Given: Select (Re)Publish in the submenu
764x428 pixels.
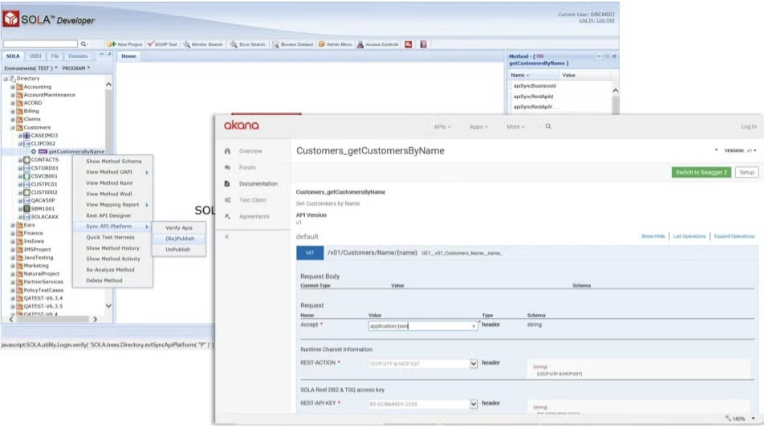Looking at the screenshot, I should pos(179,239).
